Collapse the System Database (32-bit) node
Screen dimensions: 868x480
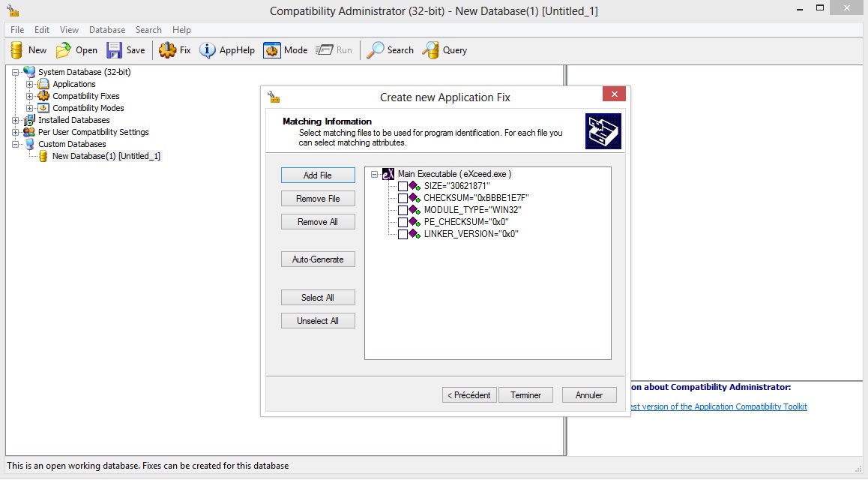click(x=16, y=72)
